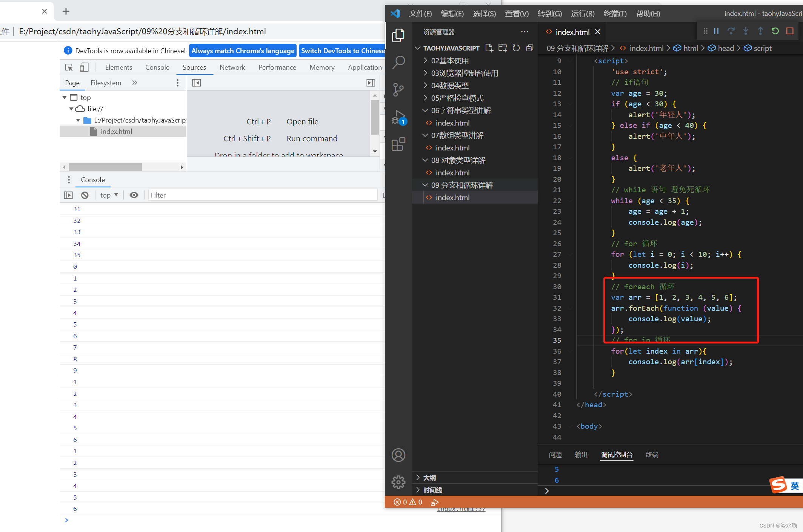Click debug Step Over button
803x532 pixels.
[x=731, y=31]
